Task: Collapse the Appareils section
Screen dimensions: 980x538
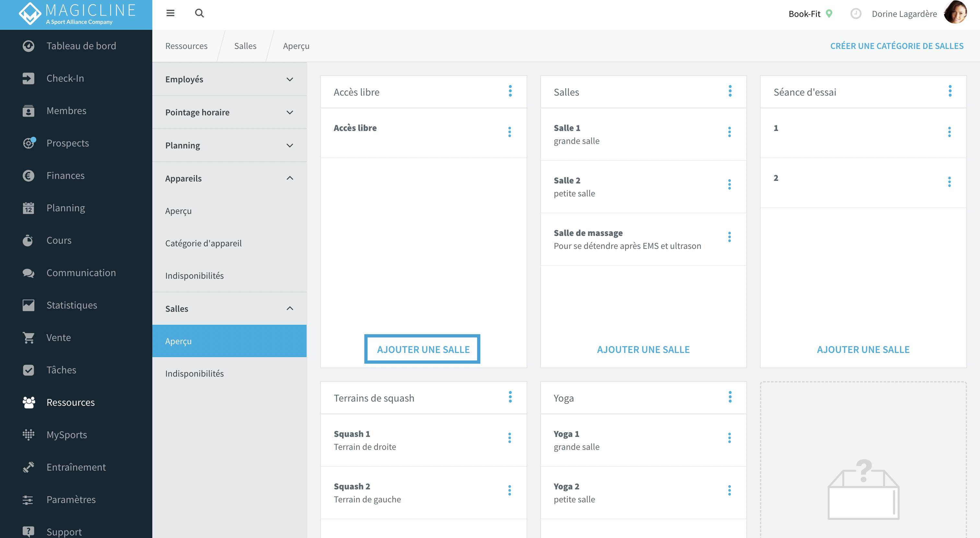Action: [229, 179]
